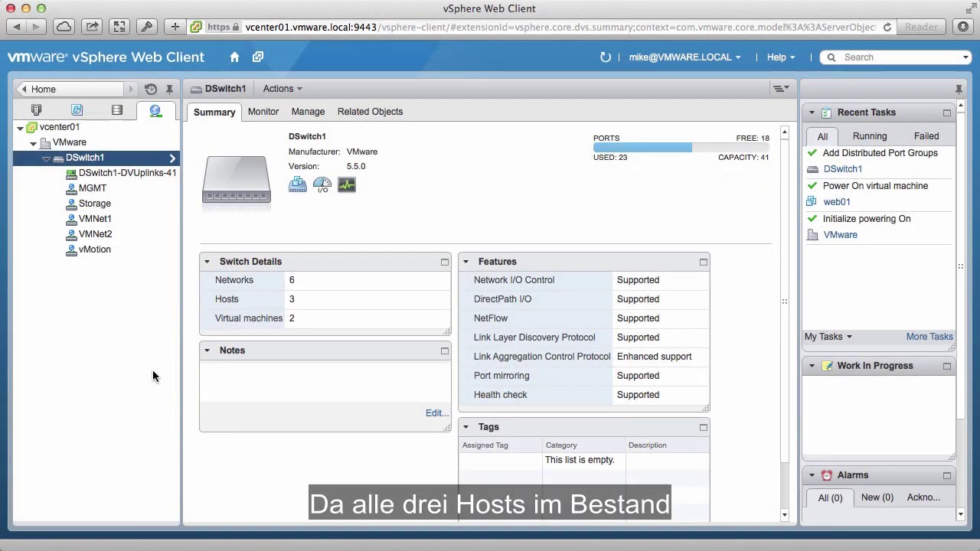Maximize the Work In Progress panel
This screenshot has height=551, width=980.
tap(947, 366)
